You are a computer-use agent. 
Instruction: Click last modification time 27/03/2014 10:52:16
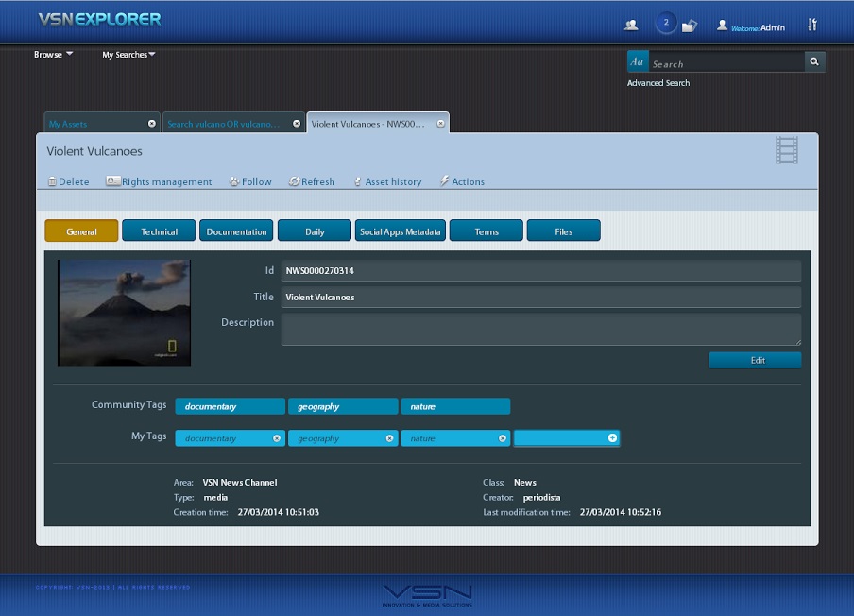pos(621,512)
